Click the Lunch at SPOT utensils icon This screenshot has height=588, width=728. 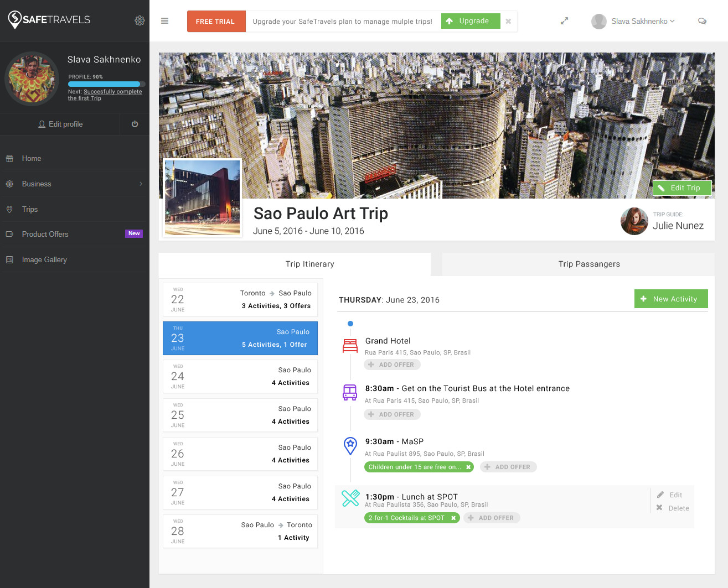(x=350, y=498)
